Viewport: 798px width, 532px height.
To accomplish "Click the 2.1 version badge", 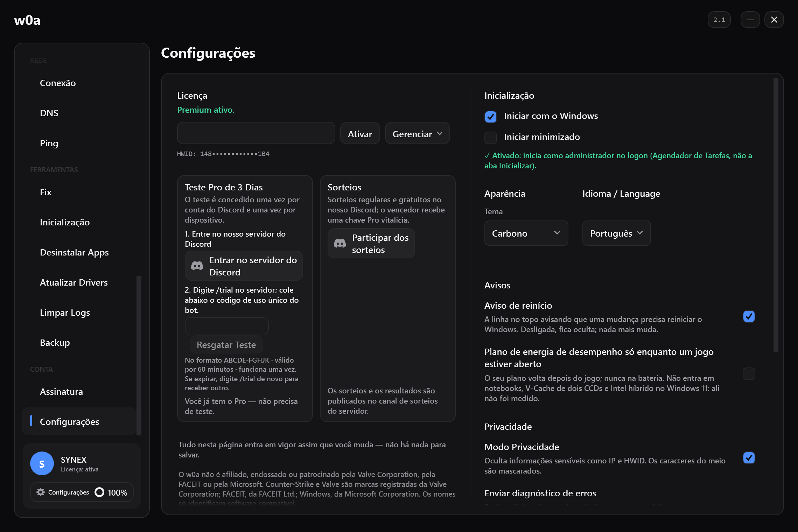I will coord(719,20).
